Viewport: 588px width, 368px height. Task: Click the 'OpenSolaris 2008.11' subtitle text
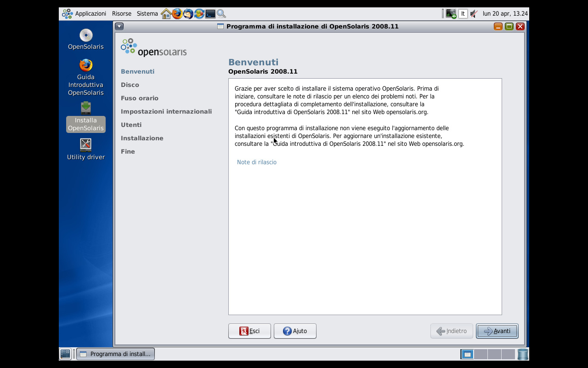coord(263,72)
